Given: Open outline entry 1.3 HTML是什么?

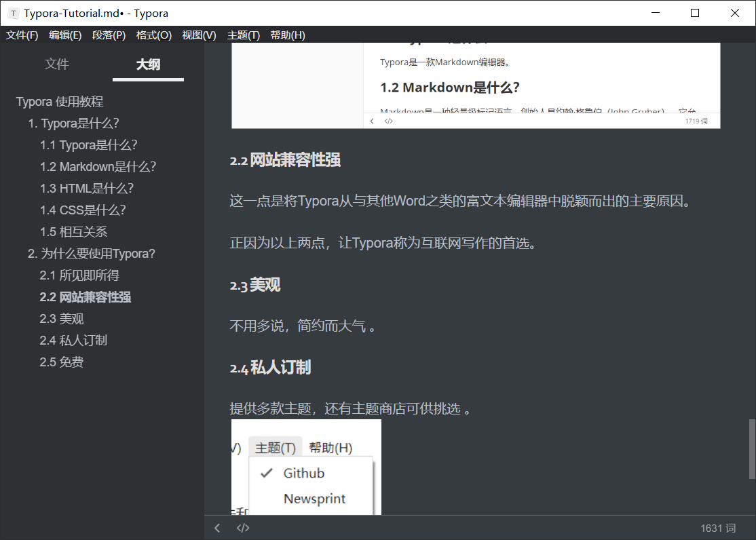Looking at the screenshot, I should (87, 189).
